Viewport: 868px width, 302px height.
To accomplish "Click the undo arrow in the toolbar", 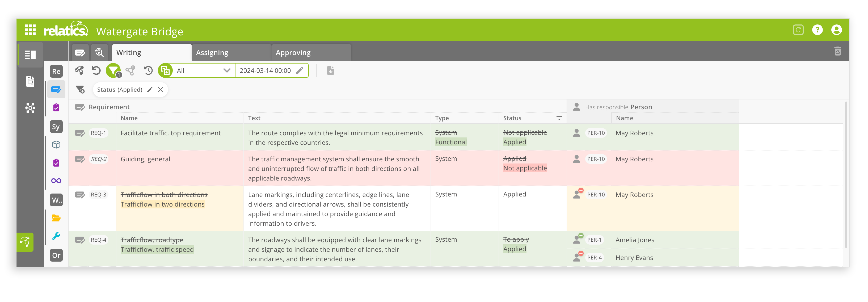I will [x=96, y=70].
